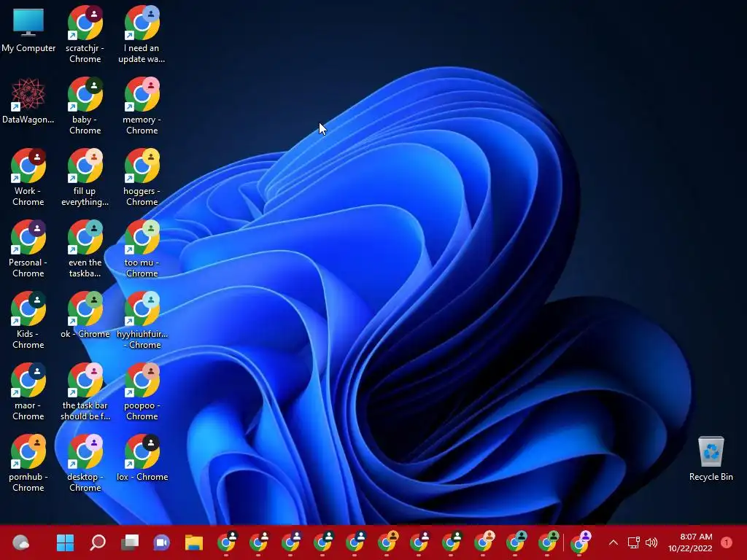
Task: Open network status in system tray
Action: coord(633,542)
